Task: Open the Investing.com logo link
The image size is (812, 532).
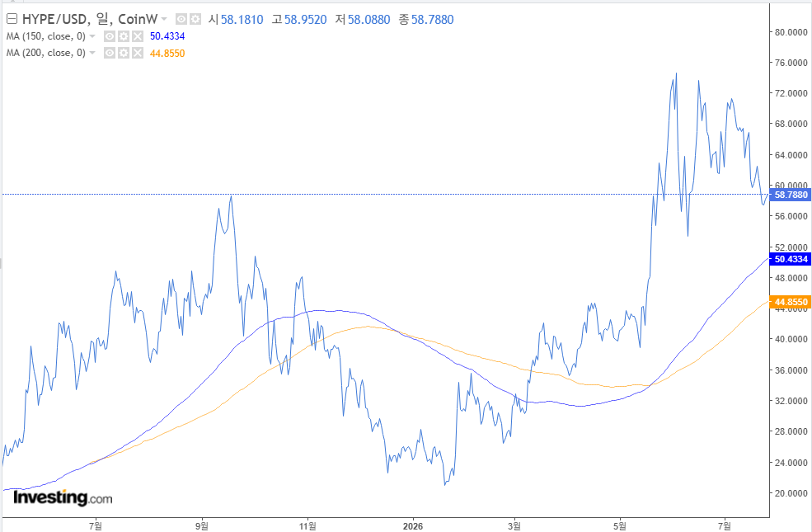Action: click(63, 498)
